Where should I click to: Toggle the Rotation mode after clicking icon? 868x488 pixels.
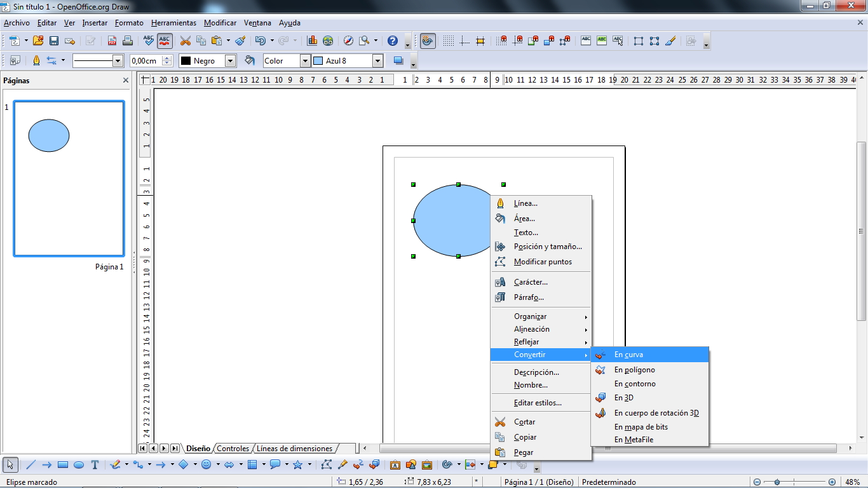(x=428, y=41)
